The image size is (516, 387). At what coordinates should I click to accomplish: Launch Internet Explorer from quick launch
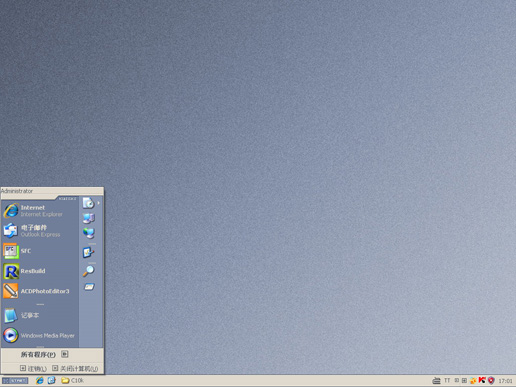click(40, 380)
